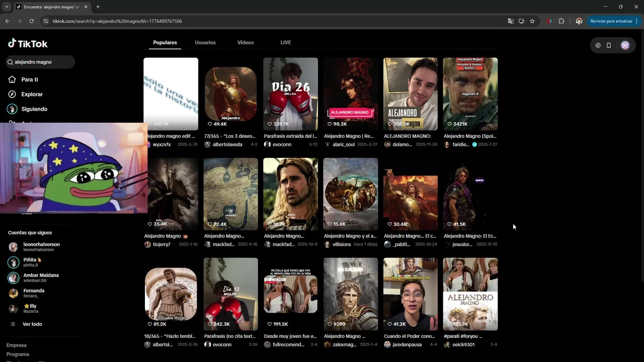Viewport: 644px width, 362px height.
Task: Click Ver todo link
Action: click(x=32, y=324)
